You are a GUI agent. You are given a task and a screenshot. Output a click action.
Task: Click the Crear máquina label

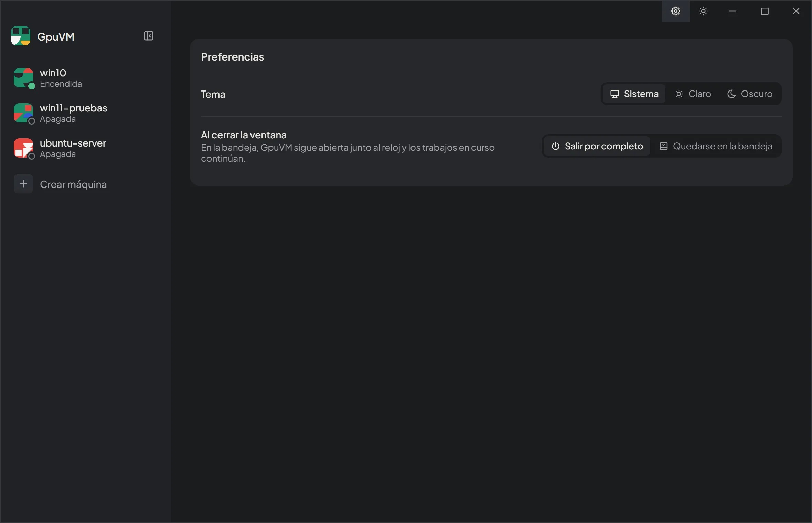73,184
